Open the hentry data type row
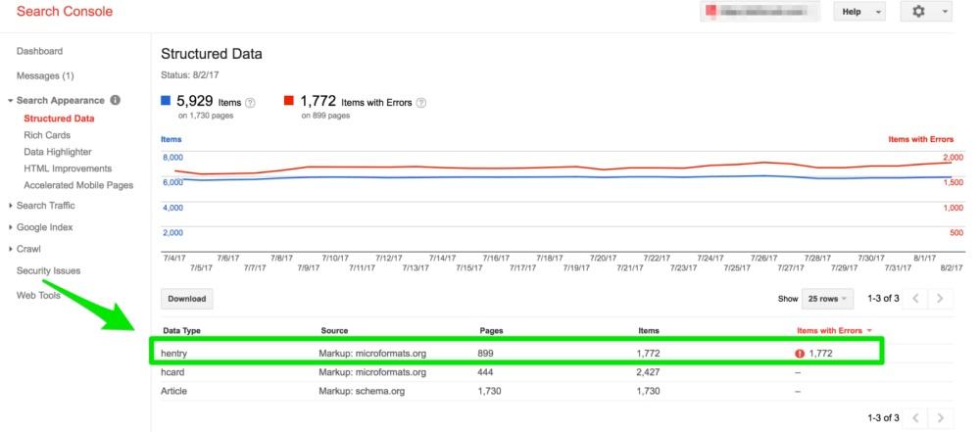Image resolution: width=980 pixels, height=432 pixels. point(173,352)
